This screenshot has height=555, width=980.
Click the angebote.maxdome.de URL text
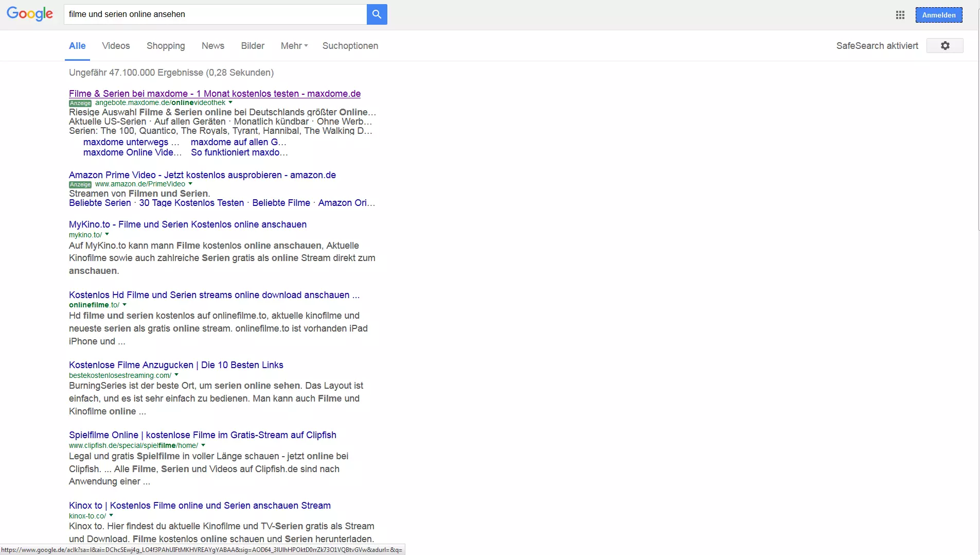pos(160,102)
